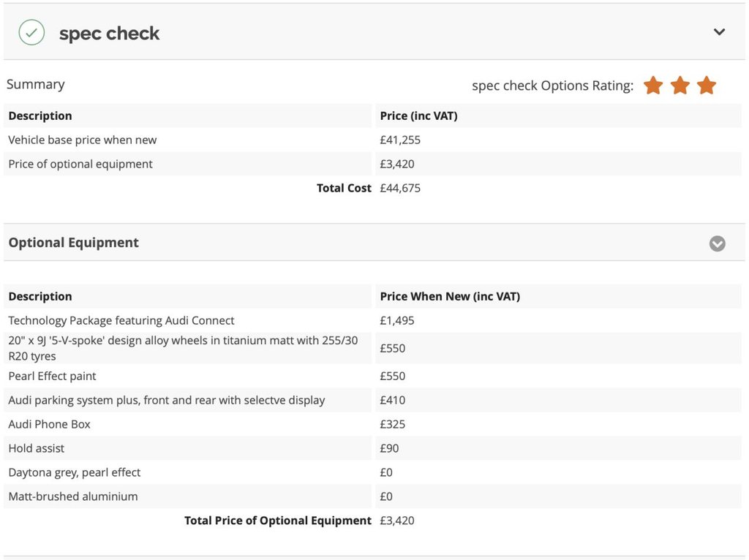
Task: Click 'Hold assist' row
Action: click(372, 448)
